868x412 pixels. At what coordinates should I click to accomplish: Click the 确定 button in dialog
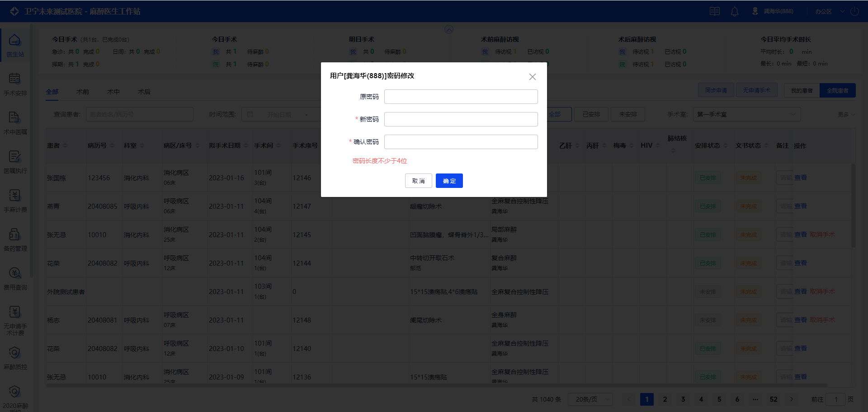pos(449,181)
